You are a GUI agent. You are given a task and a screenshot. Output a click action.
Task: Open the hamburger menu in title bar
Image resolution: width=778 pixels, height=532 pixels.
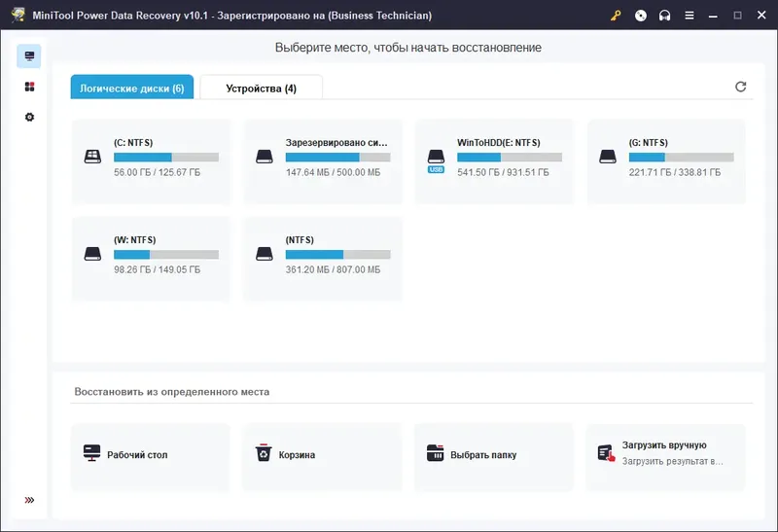pyautogui.click(x=690, y=16)
